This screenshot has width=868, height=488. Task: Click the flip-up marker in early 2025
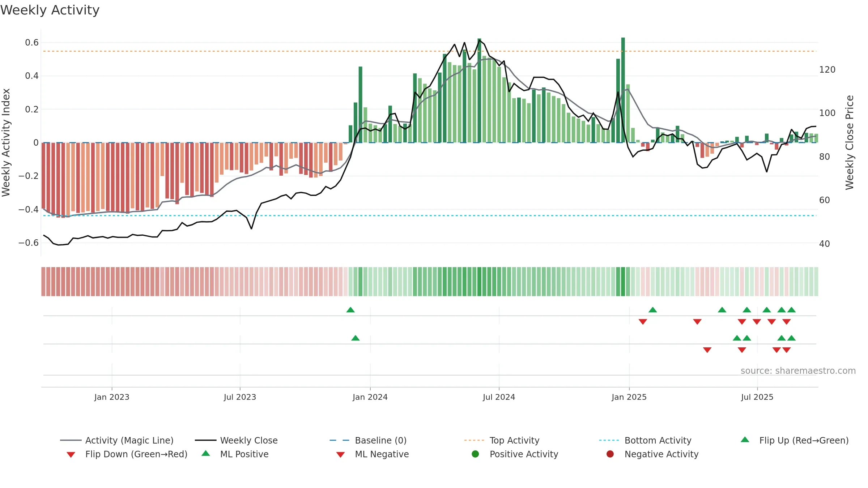(x=653, y=310)
